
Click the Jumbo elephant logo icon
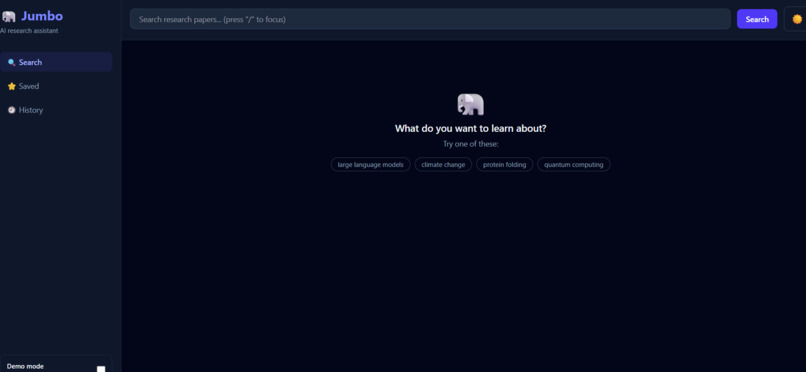coord(9,16)
